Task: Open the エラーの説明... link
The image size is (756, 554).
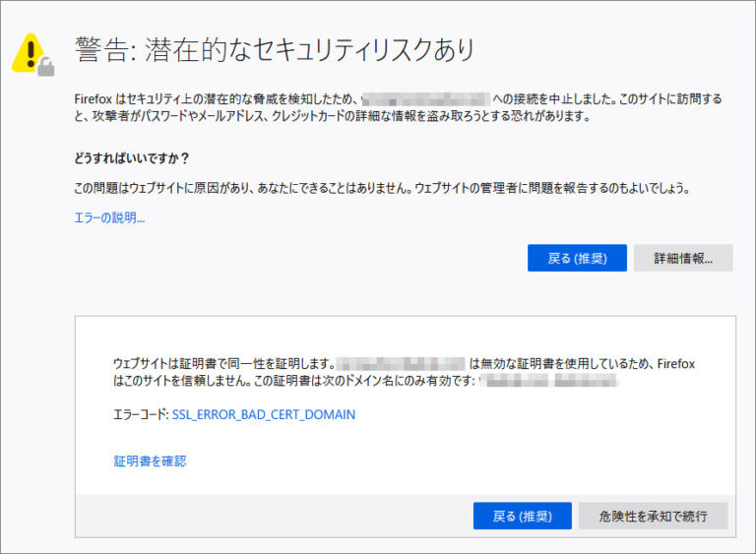Action: [x=109, y=217]
